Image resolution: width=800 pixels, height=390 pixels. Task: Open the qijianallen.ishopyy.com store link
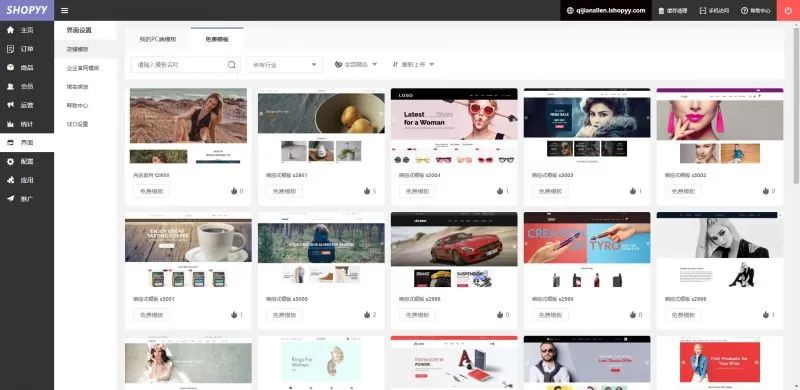[606, 10]
